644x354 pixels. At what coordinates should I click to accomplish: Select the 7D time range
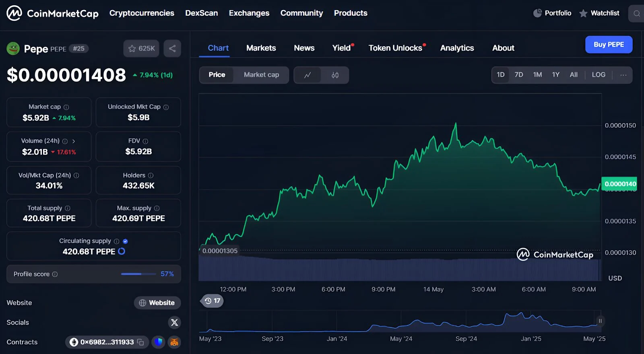[x=518, y=75]
